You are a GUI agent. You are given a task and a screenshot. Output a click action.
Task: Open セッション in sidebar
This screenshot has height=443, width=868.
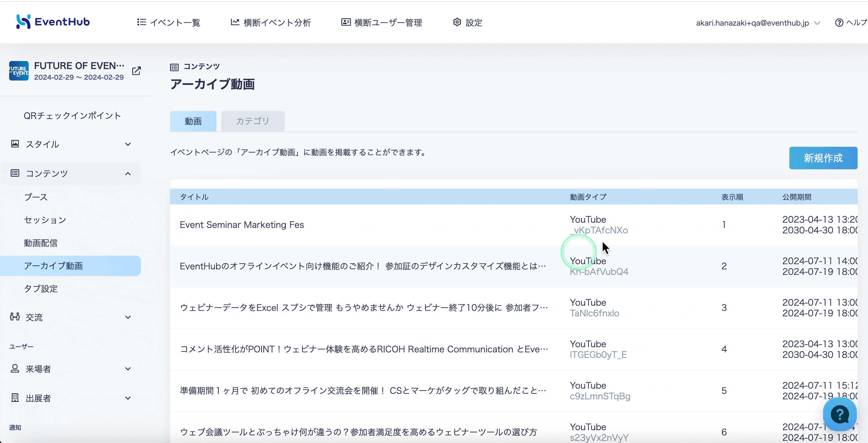[45, 220]
